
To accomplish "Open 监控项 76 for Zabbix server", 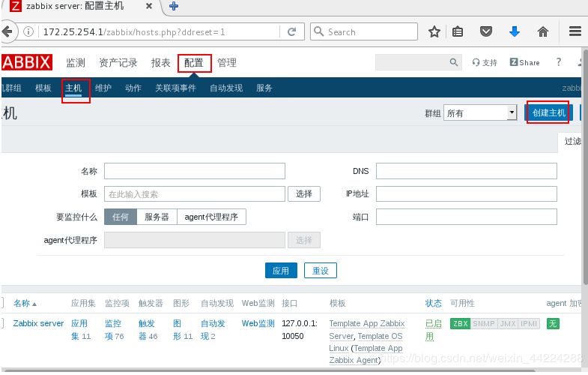I will click(x=114, y=329).
